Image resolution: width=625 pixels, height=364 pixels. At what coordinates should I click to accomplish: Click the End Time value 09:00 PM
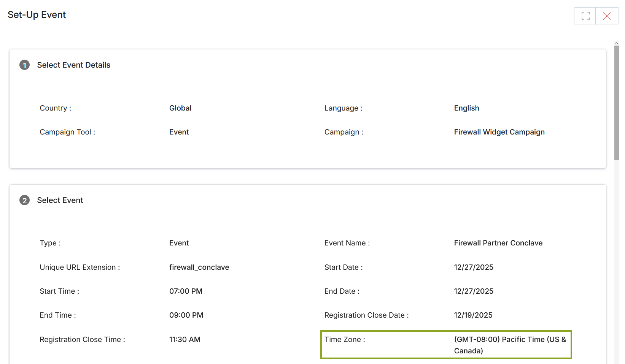tap(186, 315)
